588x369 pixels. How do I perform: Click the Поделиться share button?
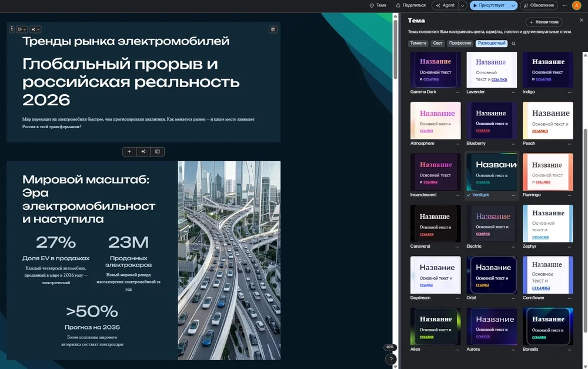410,5
